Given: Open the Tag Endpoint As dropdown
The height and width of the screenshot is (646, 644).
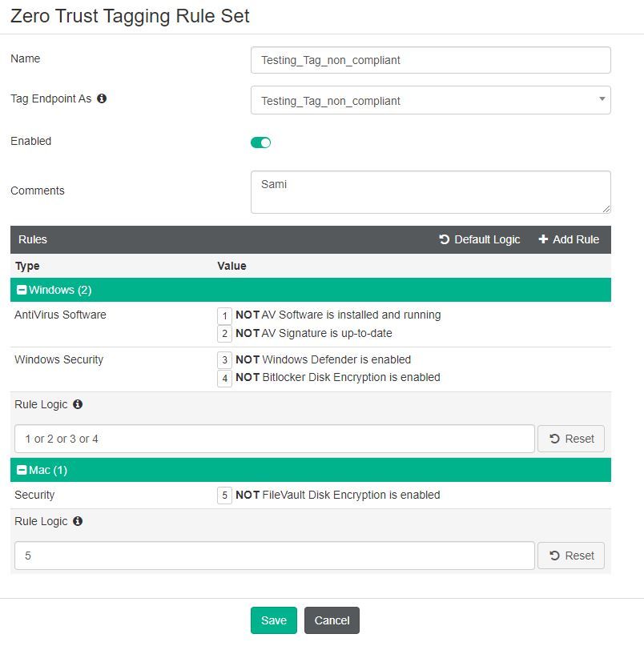Looking at the screenshot, I should (x=430, y=100).
